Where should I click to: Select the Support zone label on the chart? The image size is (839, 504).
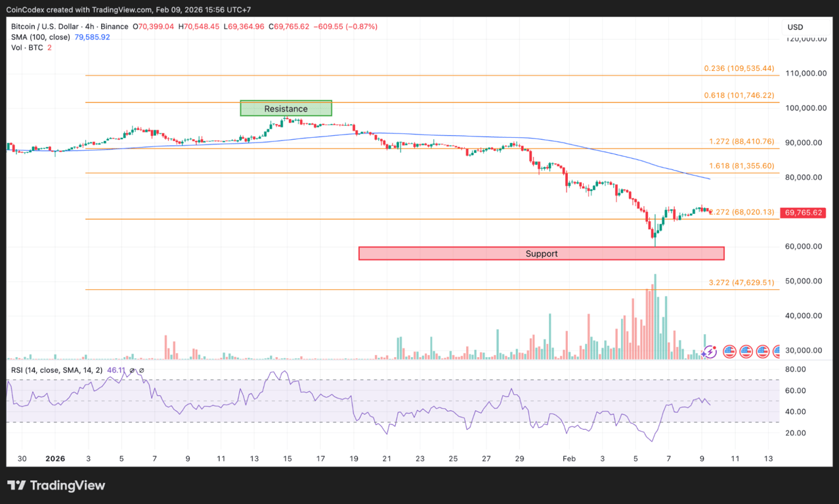click(541, 253)
